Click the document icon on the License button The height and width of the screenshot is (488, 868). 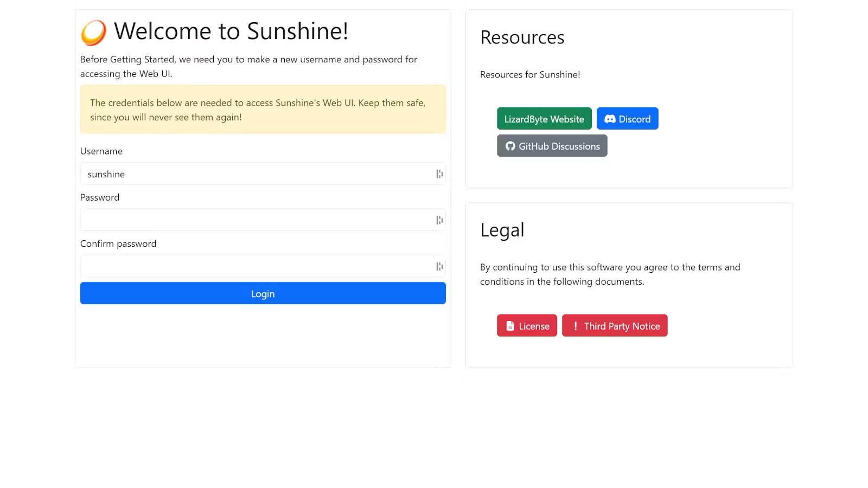coord(510,325)
